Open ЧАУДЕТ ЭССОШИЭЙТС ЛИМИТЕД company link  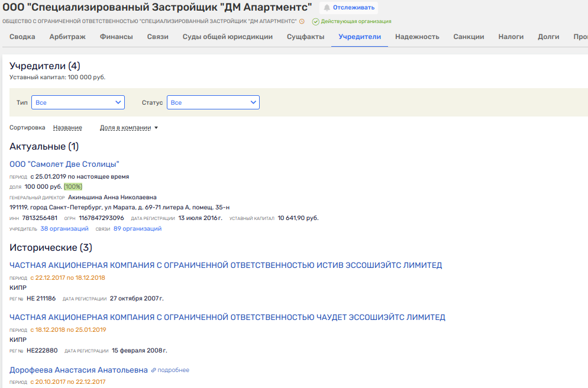[x=227, y=318]
